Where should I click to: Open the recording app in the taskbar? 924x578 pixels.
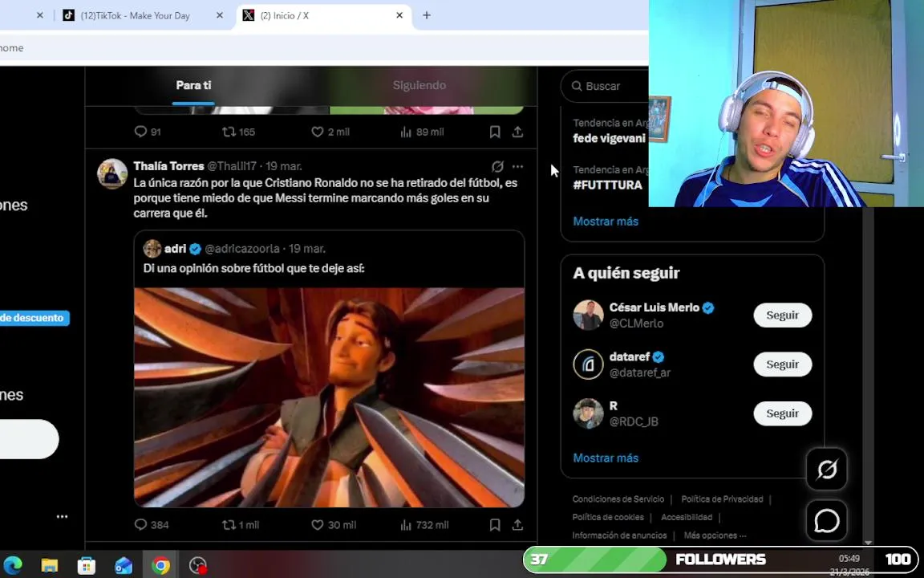pyautogui.click(x=198, y=565)
